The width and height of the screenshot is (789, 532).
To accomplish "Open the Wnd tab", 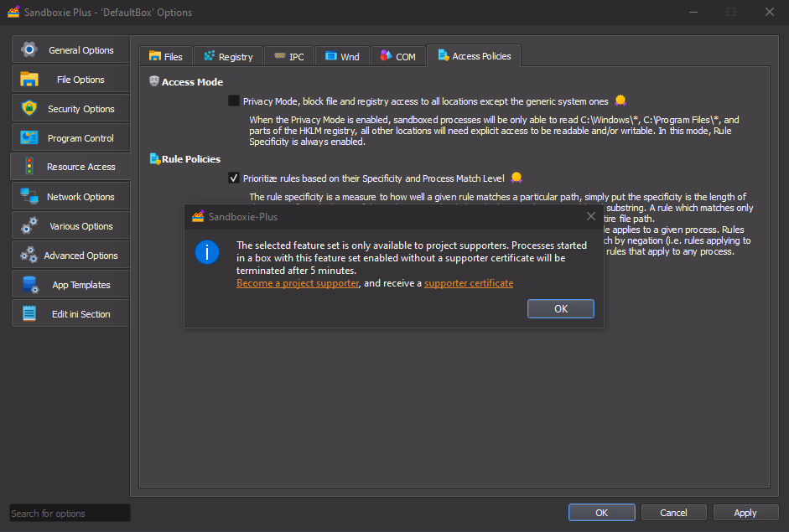I will [x=342, y=56].
